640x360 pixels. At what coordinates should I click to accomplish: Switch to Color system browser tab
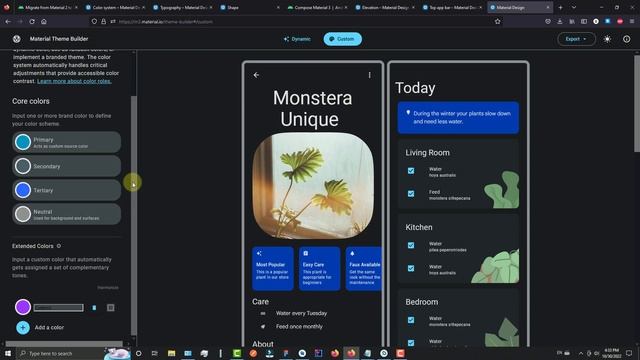pos(116,7)
